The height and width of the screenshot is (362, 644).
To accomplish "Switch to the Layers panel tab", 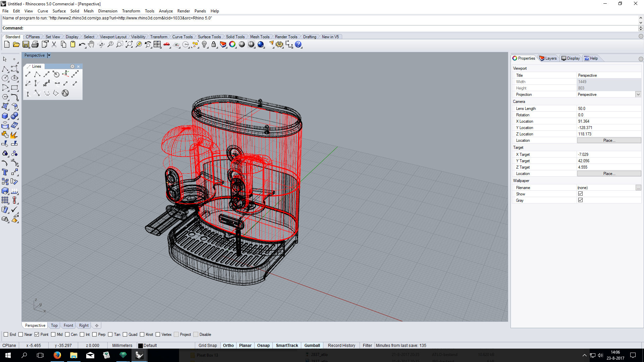I will [x=548, y=58].
